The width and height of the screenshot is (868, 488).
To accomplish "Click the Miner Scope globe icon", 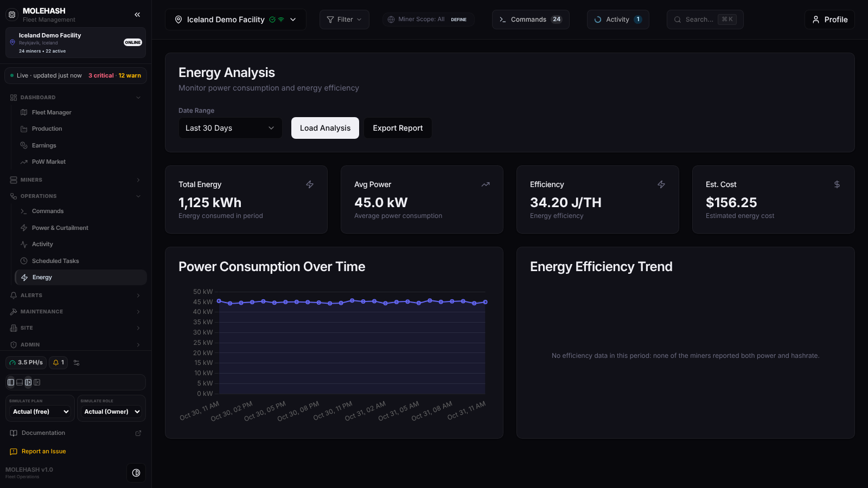I will pos(391,20).
